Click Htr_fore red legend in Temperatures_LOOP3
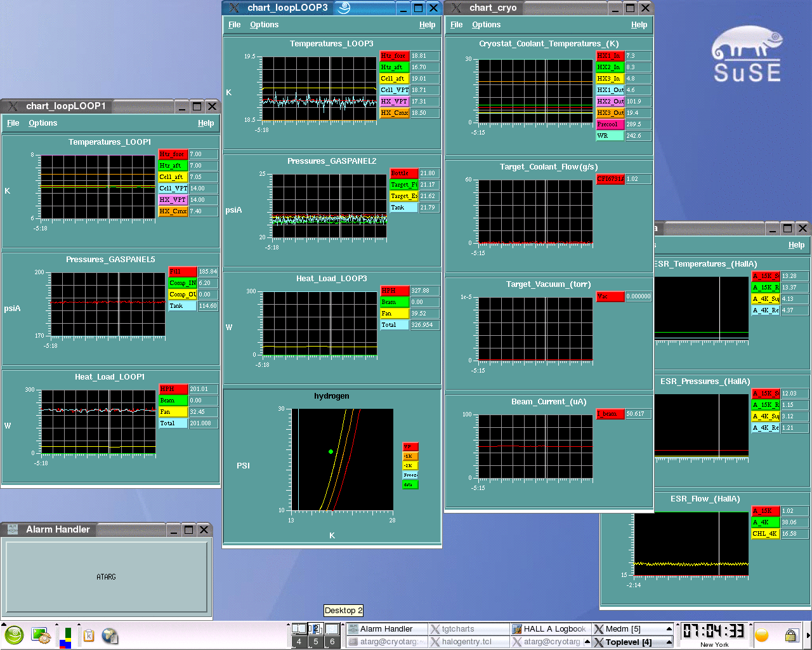This screenshot has width=812, height=650. click(x=395, y=56)
